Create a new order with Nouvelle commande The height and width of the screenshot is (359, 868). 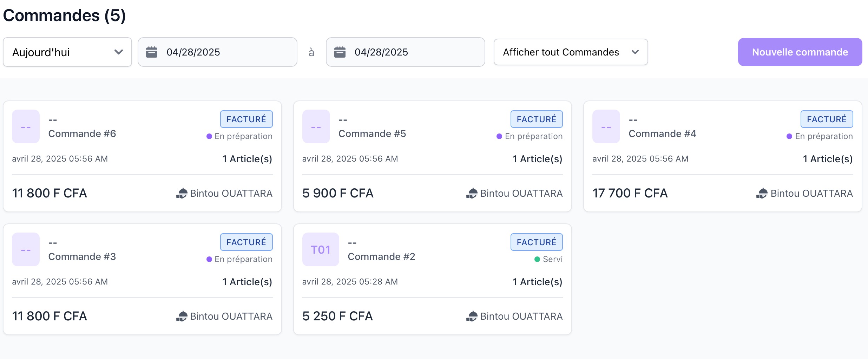[x=800, y=52]
